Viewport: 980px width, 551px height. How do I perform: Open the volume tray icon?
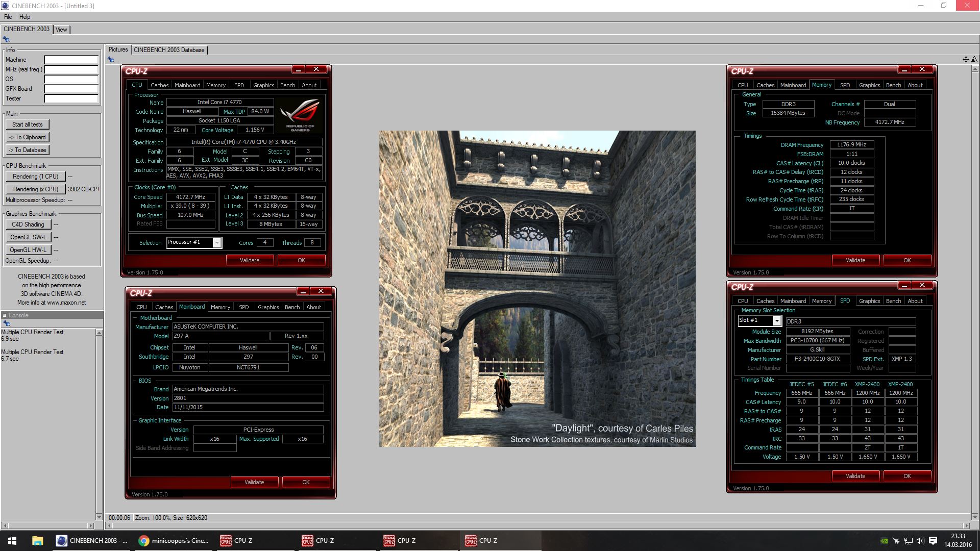click(x=920, y=541)
